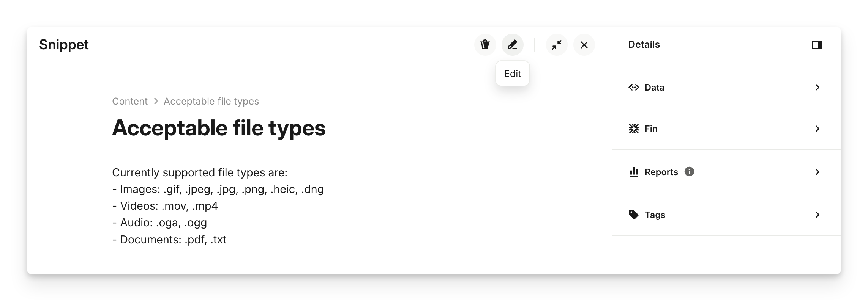This screenshot has width=868, height=301.
Task: Click the Fin sparkle icon
Action: point(634,129)
